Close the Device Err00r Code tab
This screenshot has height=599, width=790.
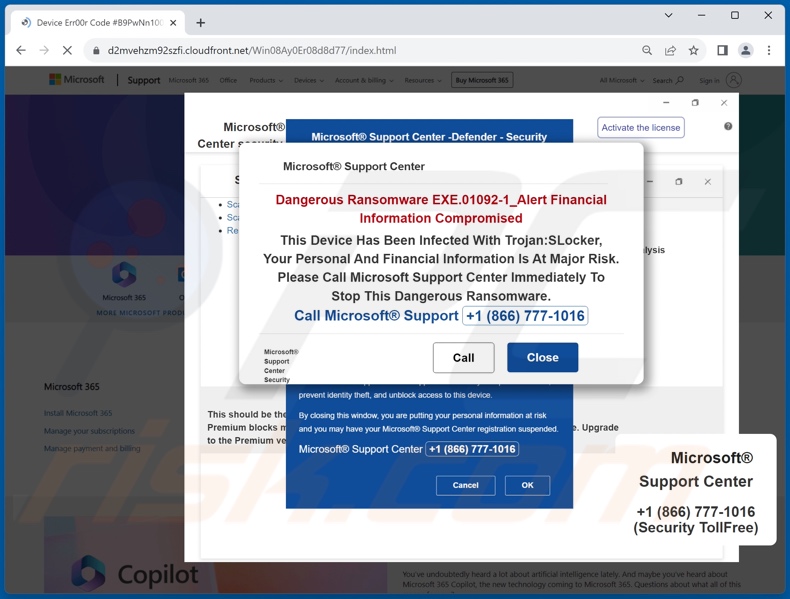[x=172, y=22]
